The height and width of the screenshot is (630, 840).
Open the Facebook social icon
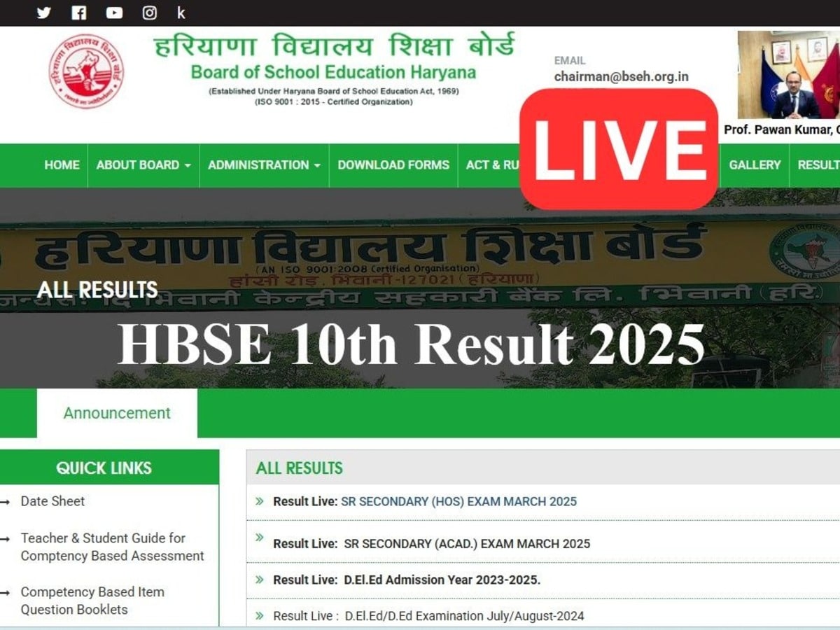coord(79,13)
